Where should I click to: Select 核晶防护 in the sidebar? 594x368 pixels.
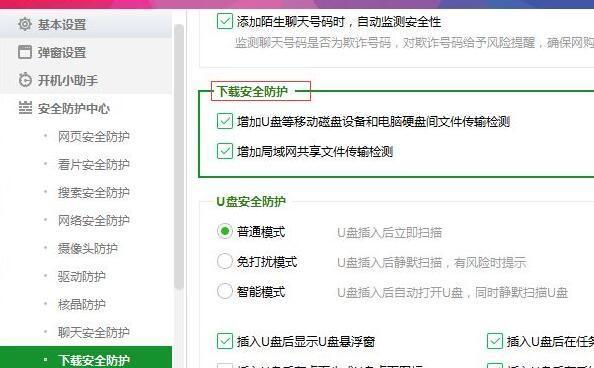click(81, 305)
